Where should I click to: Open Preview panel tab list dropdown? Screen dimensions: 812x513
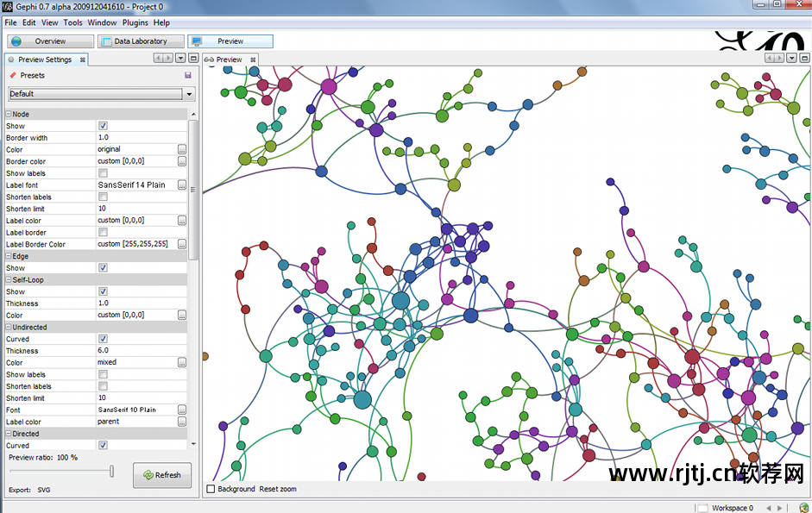792,58
